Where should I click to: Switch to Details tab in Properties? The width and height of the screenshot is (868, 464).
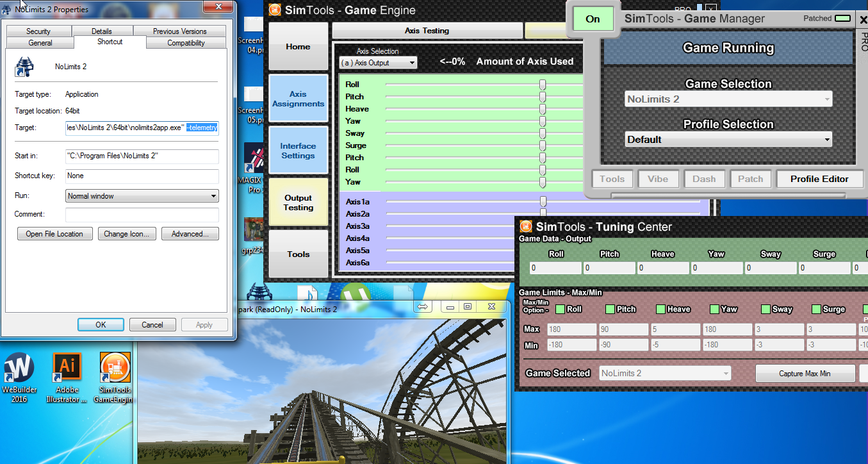(x=101, y=31)
